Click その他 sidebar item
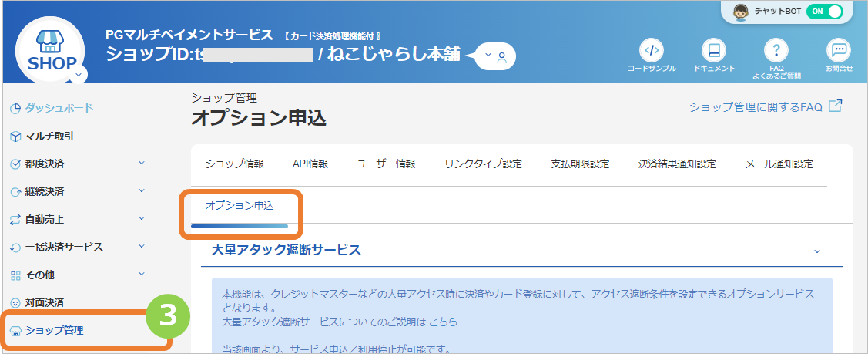868x354 pixels. point(39,275)
